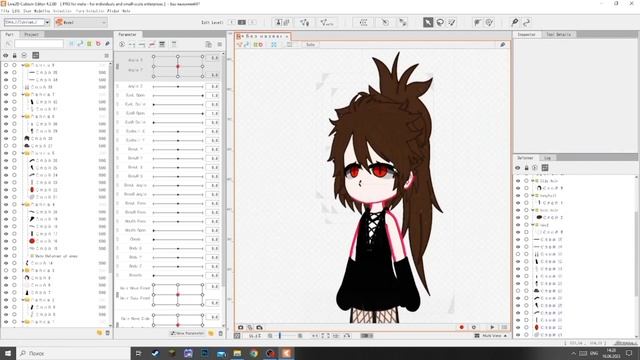
Task: Open the workspace combo box arrow at top left
Action: tap(47, 22)
